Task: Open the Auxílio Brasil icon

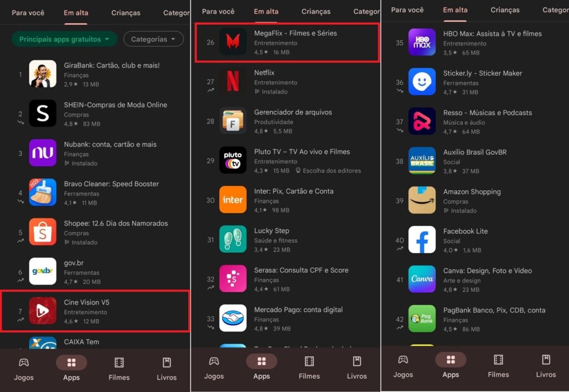Action: 422,160
